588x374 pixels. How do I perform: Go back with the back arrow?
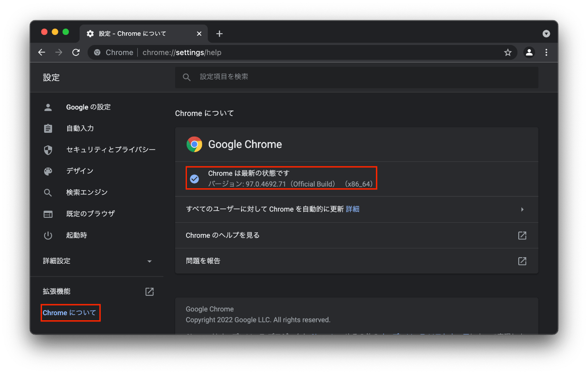42,52
